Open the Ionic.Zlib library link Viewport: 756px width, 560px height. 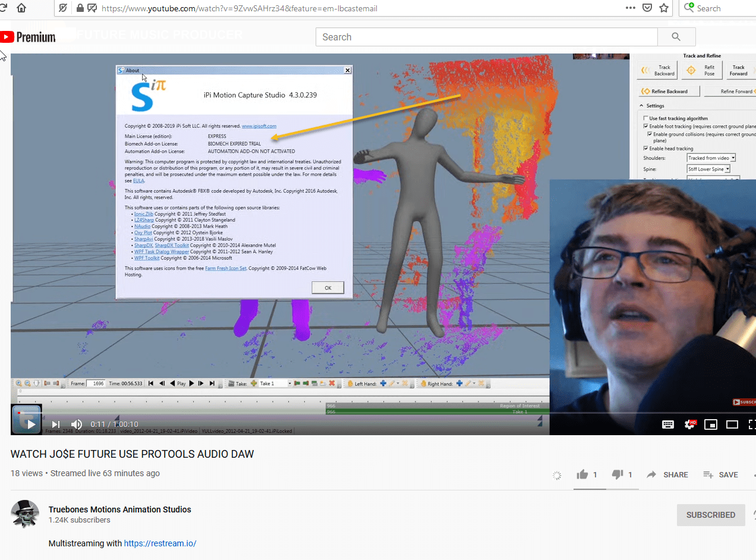click(144, 214)
